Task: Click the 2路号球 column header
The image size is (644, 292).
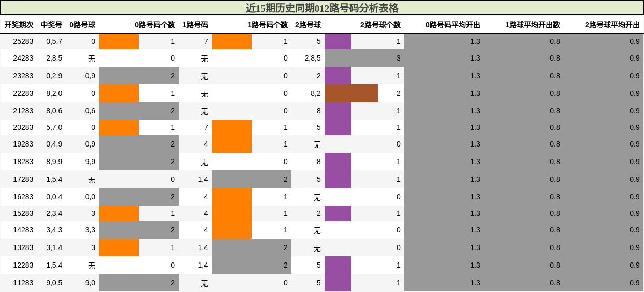Action: point(308,25)
